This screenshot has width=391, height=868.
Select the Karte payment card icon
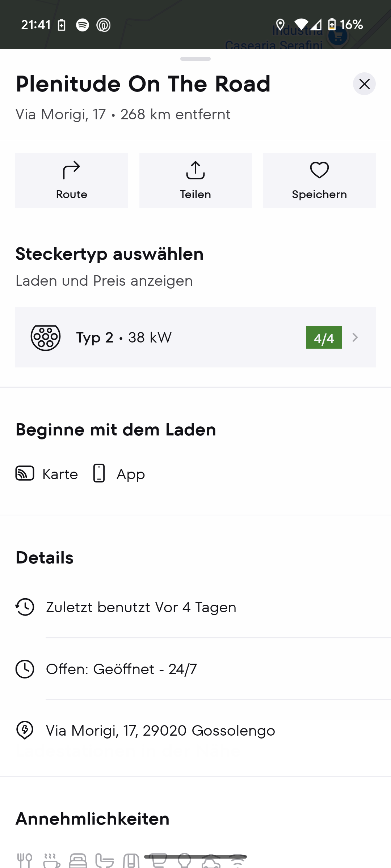[25, 473]
